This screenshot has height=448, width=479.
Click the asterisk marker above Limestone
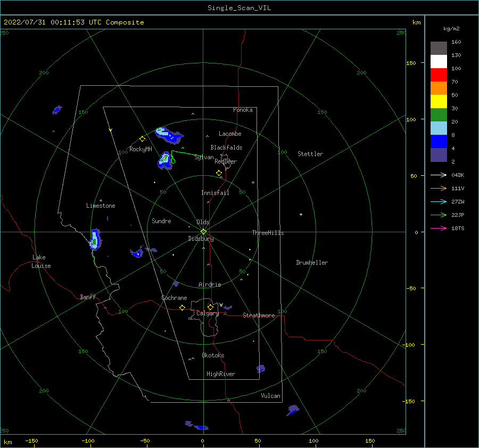[101, 201]
